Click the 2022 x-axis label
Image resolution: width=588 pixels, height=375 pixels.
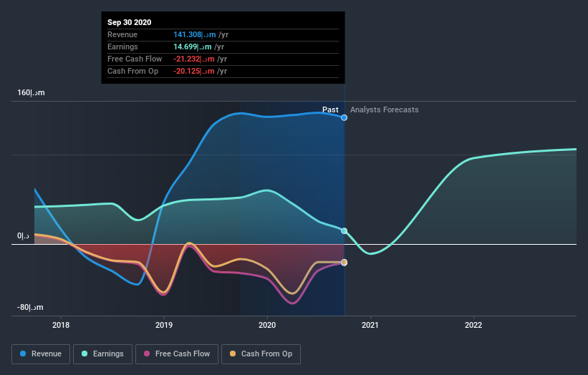coord(473,325)
